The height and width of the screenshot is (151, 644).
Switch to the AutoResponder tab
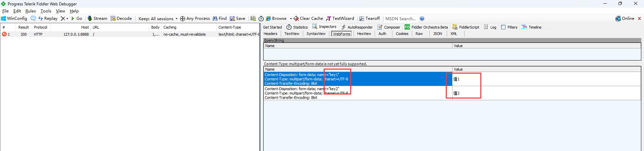point(357,27)
